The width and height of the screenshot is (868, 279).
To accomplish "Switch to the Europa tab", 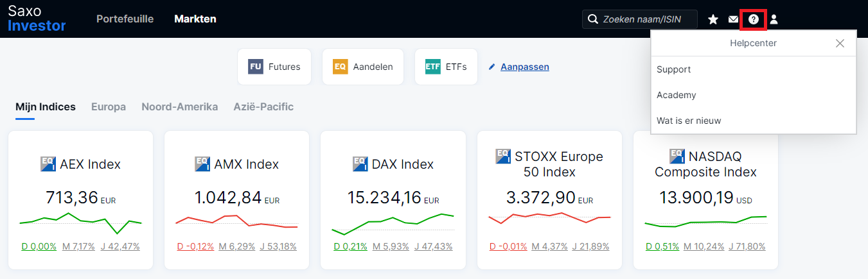I will 109,107.
